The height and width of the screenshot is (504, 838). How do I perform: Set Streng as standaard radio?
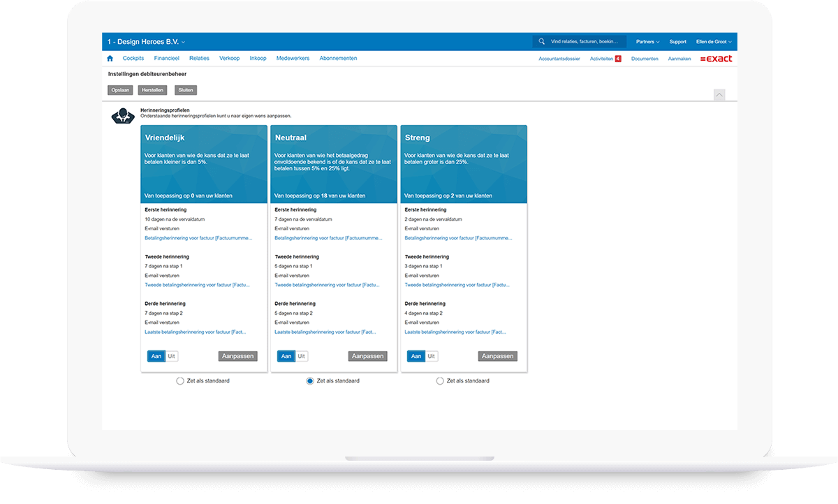point(440,381)
